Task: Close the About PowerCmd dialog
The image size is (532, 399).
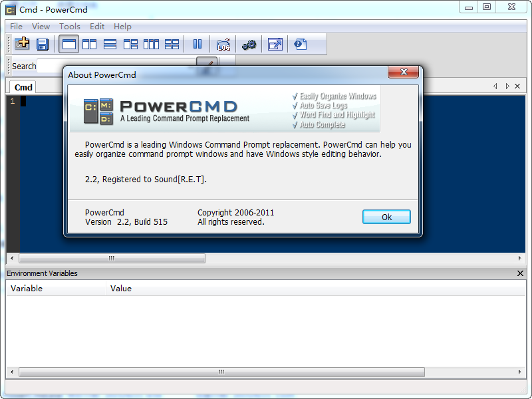Action: coord(404,72)
